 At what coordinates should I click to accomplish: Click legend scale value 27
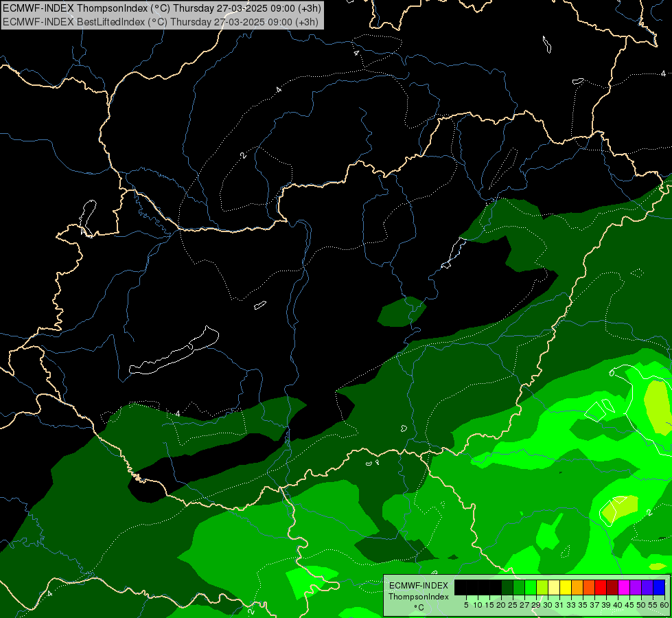[524, 605]
